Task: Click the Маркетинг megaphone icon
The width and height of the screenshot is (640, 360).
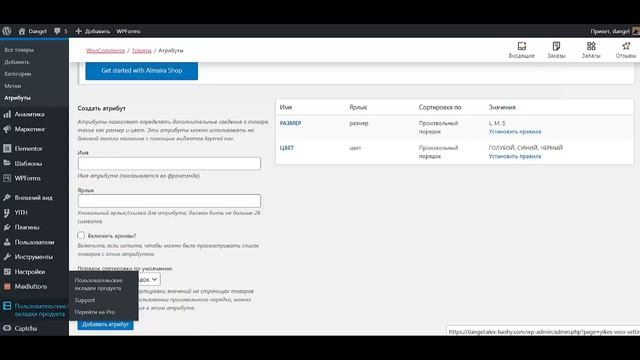Action: coord(7,129)
